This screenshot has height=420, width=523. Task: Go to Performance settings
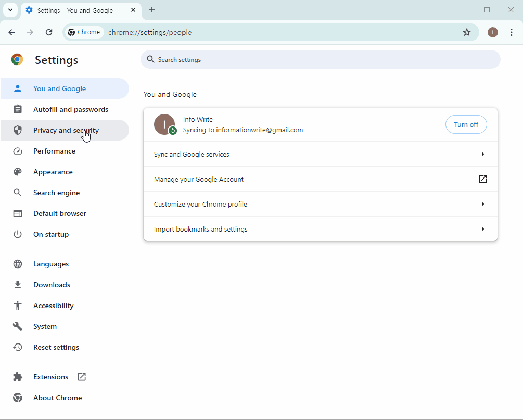65,151
